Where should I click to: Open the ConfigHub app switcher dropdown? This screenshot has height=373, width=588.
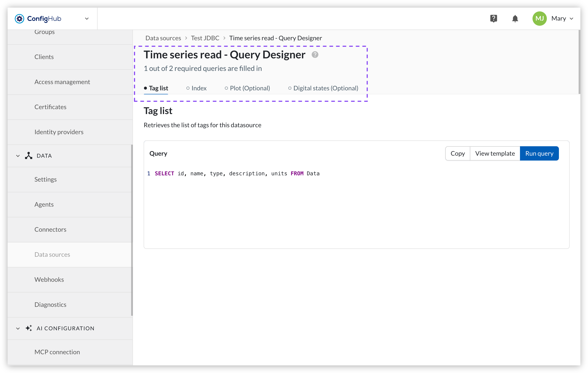click(x=87, y=19)
